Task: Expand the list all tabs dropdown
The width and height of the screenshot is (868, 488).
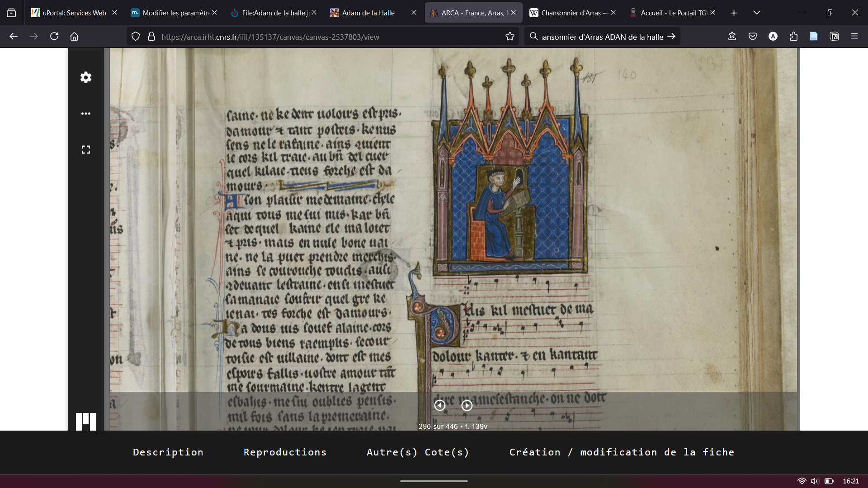Action: pos(757,13)
